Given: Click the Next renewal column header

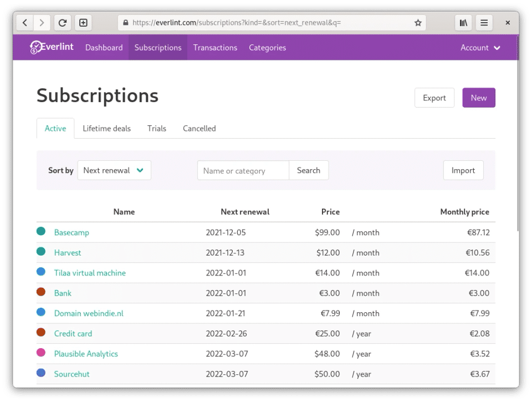Looking at the screenshot, I should tap(245, 212).
